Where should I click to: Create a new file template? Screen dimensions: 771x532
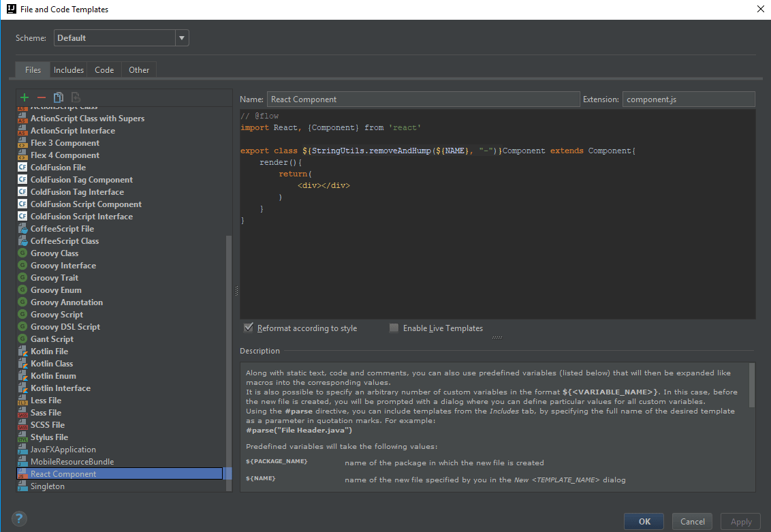pos(25,97)
